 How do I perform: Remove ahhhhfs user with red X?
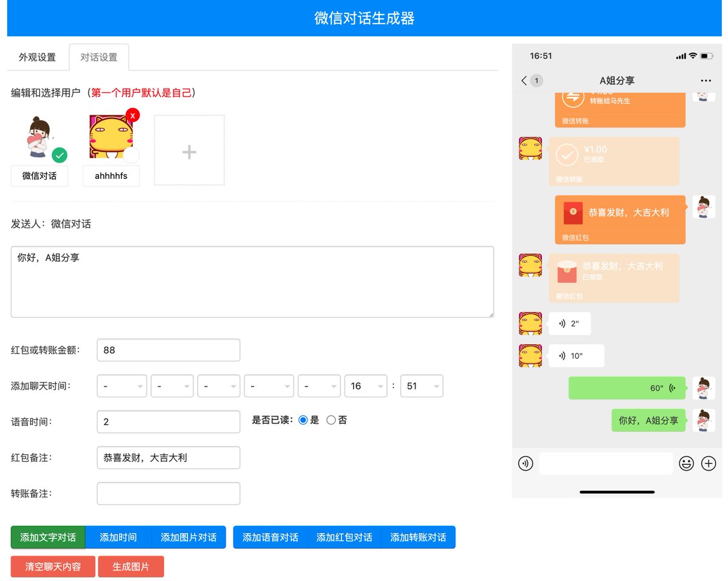(x=132, y=115)
